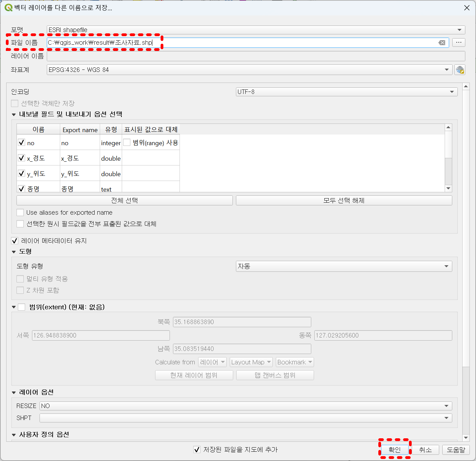Click the 서쪽 extent value field

(x=101, y=335)
